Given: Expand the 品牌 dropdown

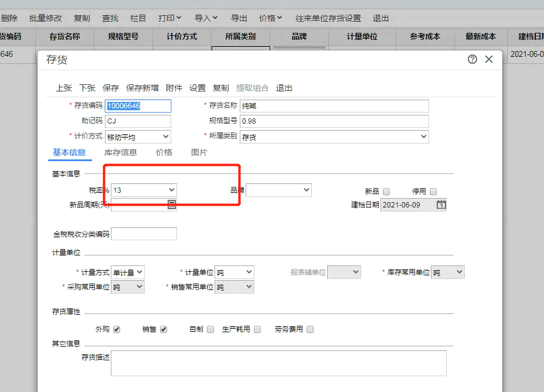Looking at the screenshot, I should 278,190.
